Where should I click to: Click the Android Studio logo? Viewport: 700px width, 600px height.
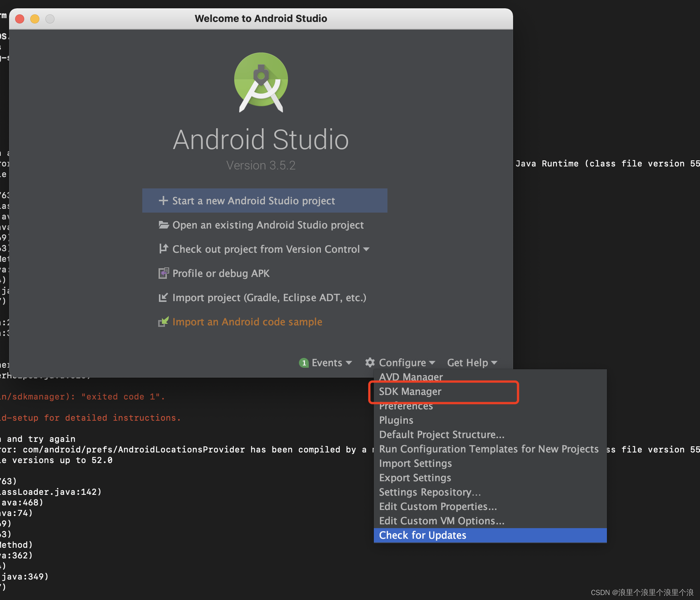(x=261, y=82)
